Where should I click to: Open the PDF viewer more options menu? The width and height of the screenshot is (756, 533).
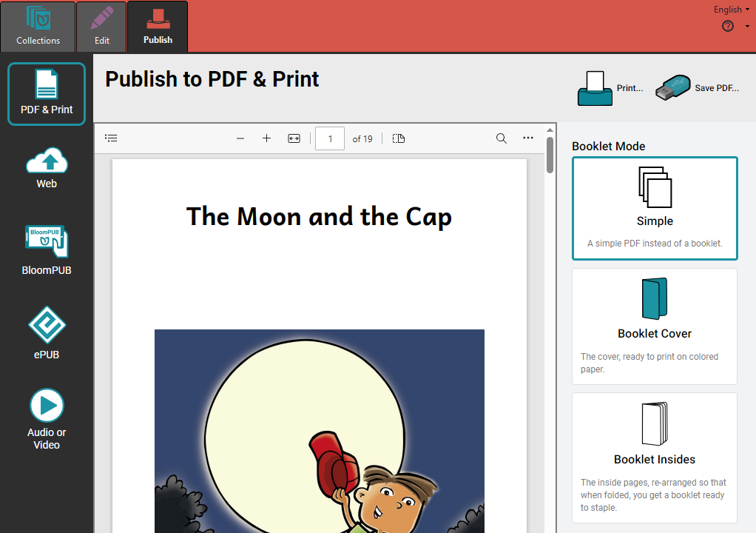528,138
